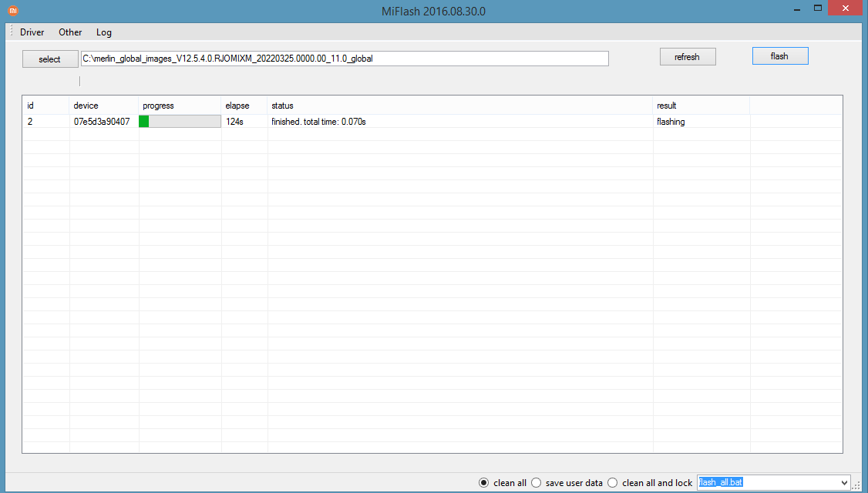Maximize the MiFlash window

(818, 8)
